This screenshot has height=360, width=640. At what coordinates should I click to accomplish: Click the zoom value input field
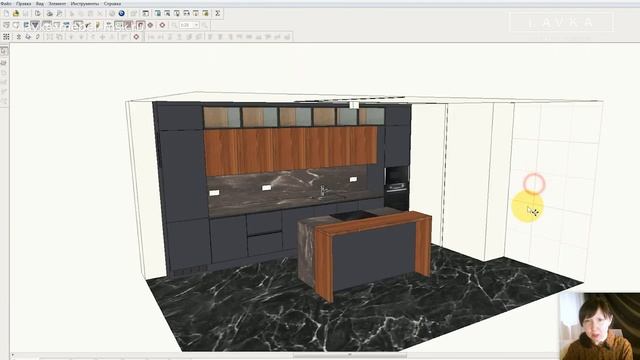(186, 25)
